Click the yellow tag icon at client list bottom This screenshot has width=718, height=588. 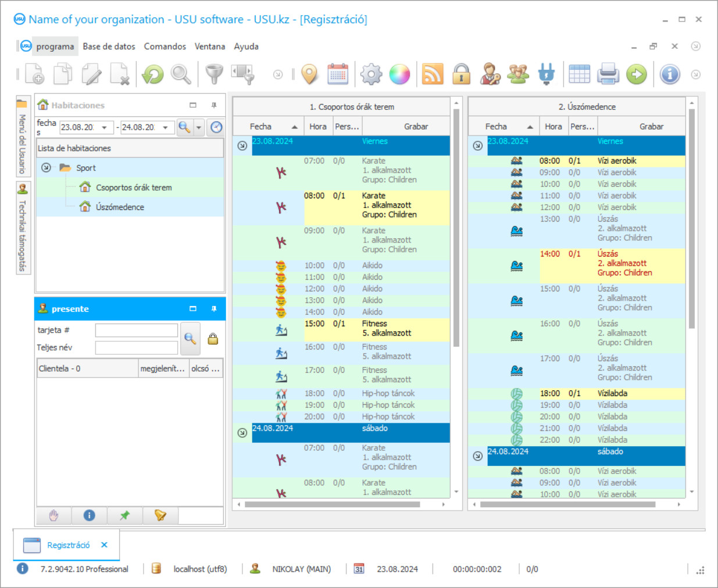click(160, 515)
